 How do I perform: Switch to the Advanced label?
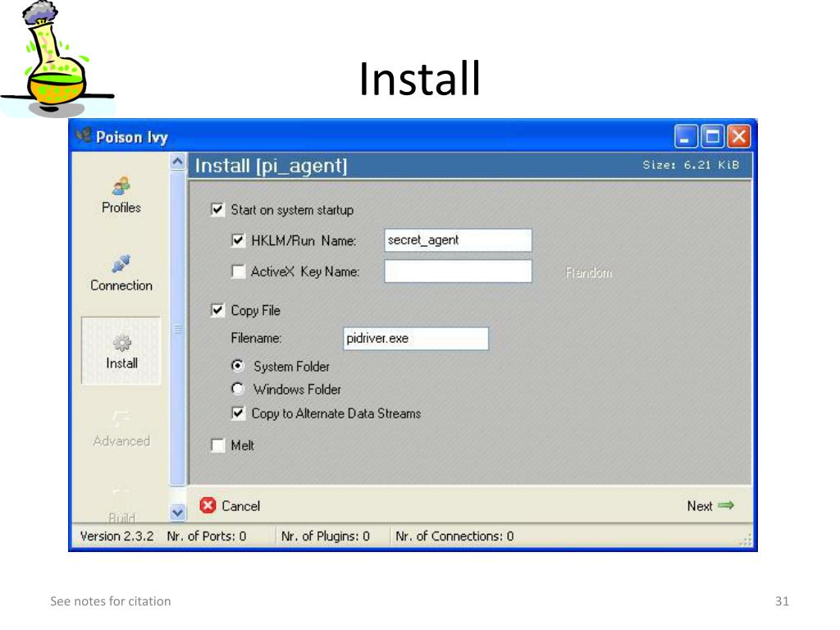(121, 441)
